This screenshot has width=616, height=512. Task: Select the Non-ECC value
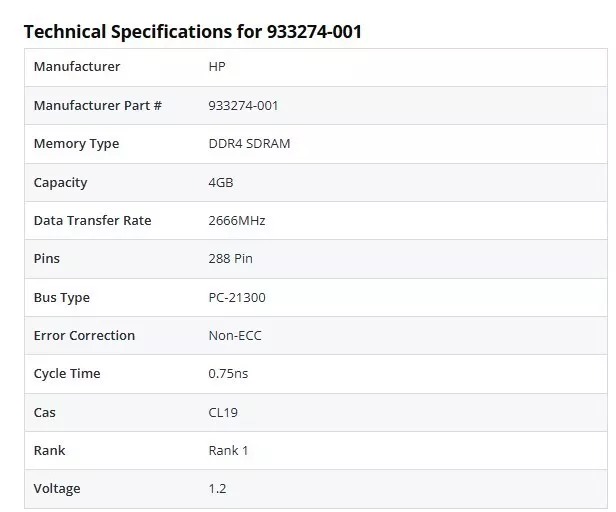pos(235,335)
